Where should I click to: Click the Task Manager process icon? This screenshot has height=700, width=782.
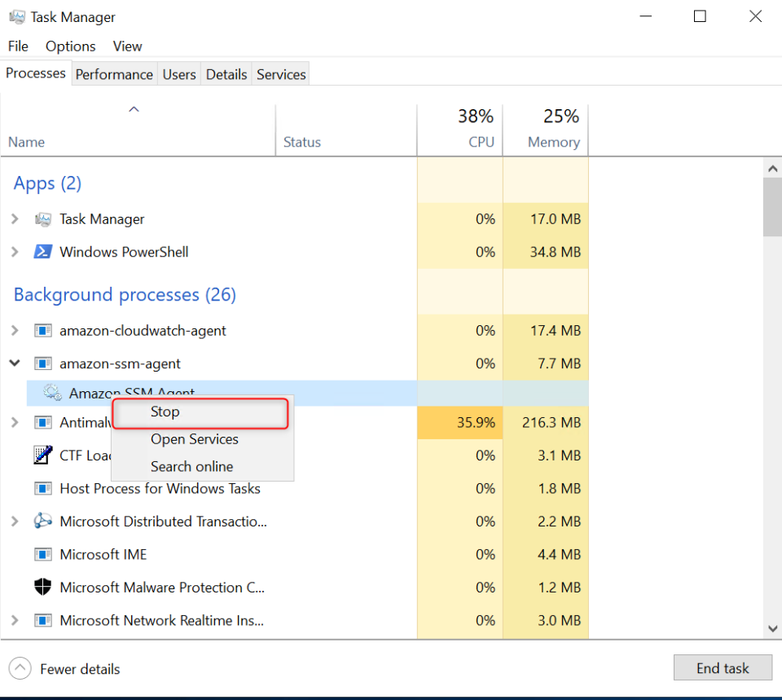[43, 219]
